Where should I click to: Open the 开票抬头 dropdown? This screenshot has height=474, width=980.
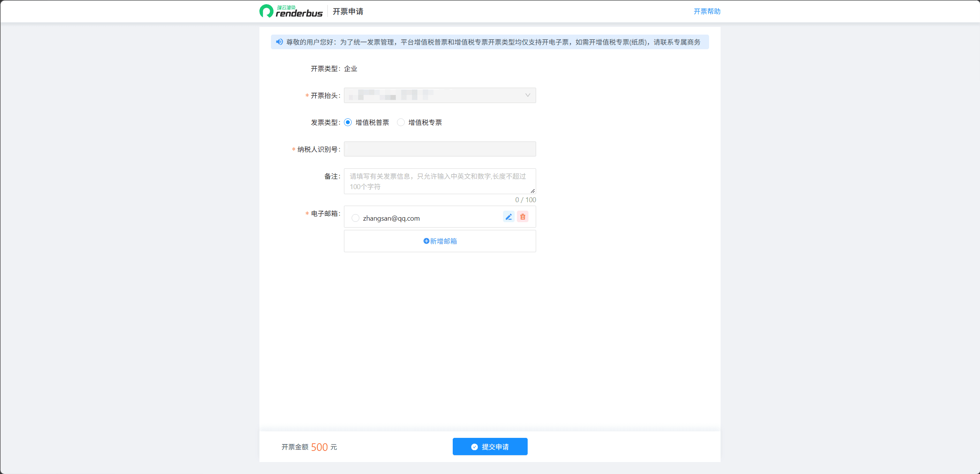[440, 95]
